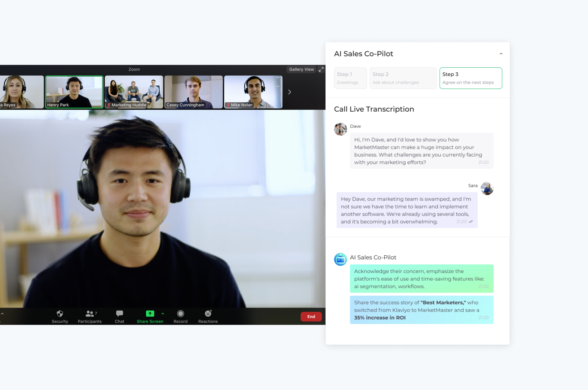Select Casey Cunningham's video thumbnail
Viewport: 588px width, 390px height.
coord(194,92)
